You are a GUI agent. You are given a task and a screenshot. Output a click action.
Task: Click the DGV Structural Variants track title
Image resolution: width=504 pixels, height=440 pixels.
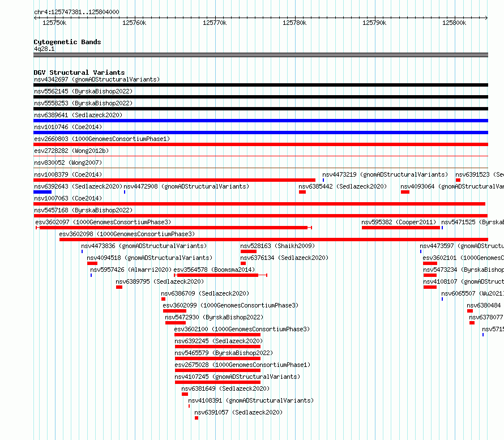(x=79, y=72)
